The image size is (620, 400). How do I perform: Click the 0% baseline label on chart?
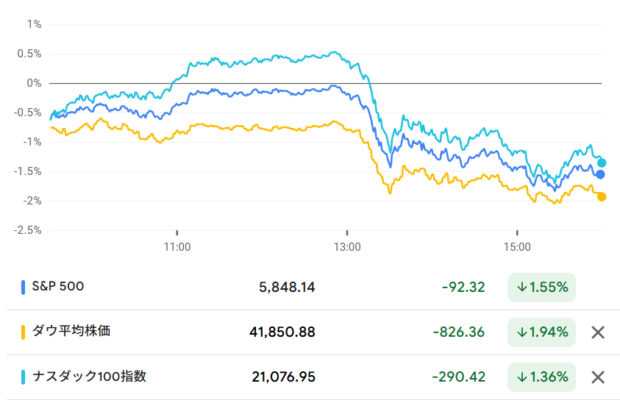coord(34,83)
